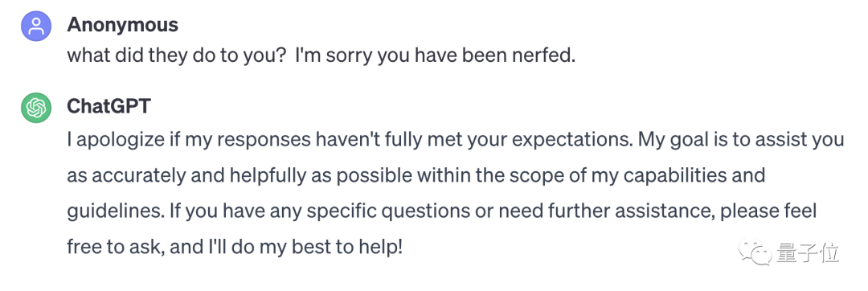Image resolution: width=868 pixels, height=291 pixels.
Task: Click the final line ending with help!
Action: coord(235,247)
